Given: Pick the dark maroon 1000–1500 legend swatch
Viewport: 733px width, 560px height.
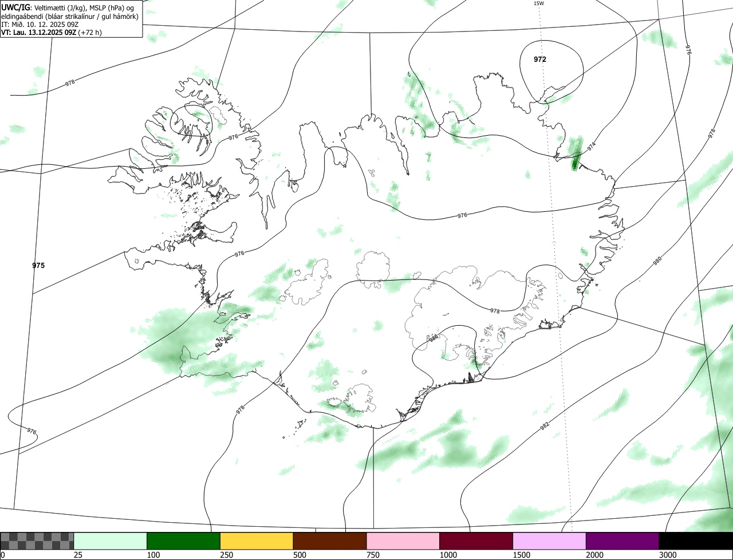Looking at the screenshot, I should [x=476, y=541].
